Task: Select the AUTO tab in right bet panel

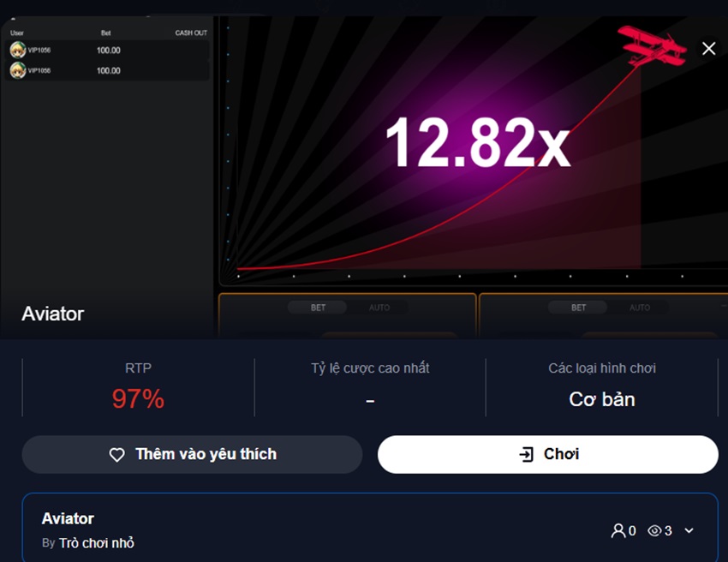Action: [639, 308]
